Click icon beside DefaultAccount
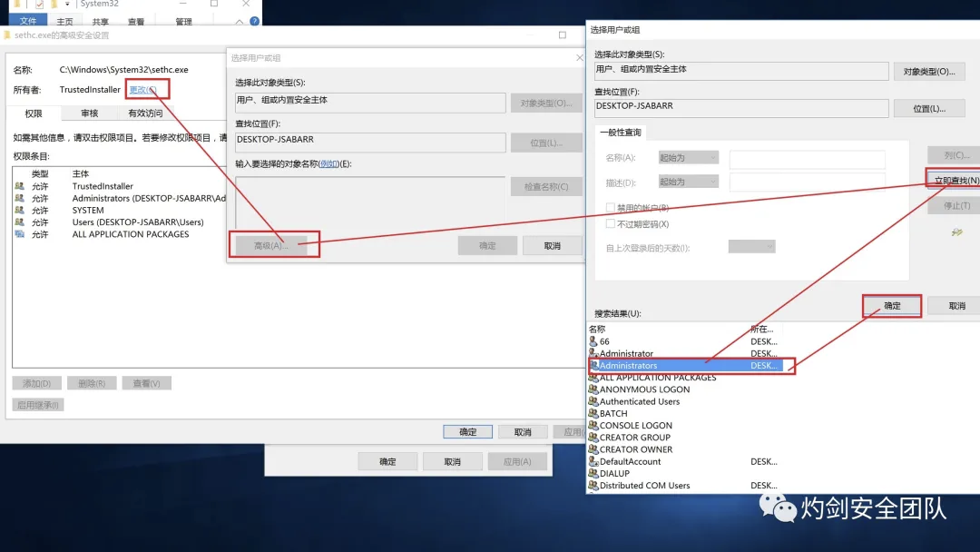Image resolution: width=980 pixels, height=552 pixels. 593,461
